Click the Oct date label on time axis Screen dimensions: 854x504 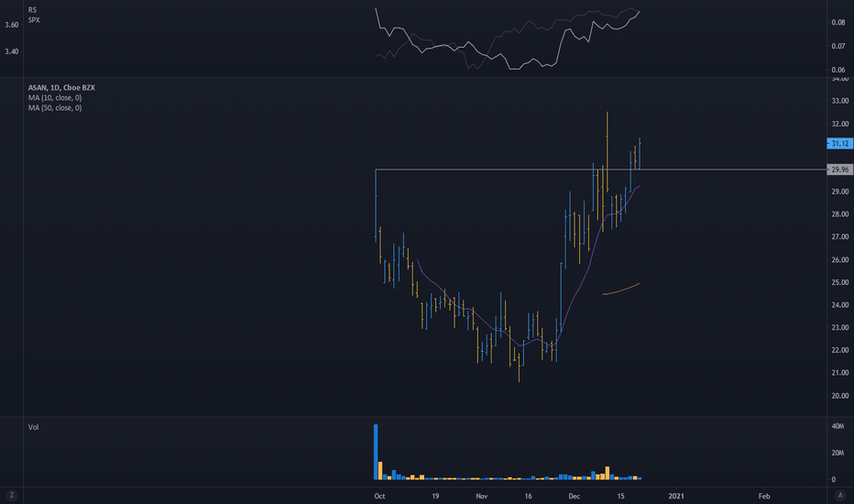[x=379, y=496]
